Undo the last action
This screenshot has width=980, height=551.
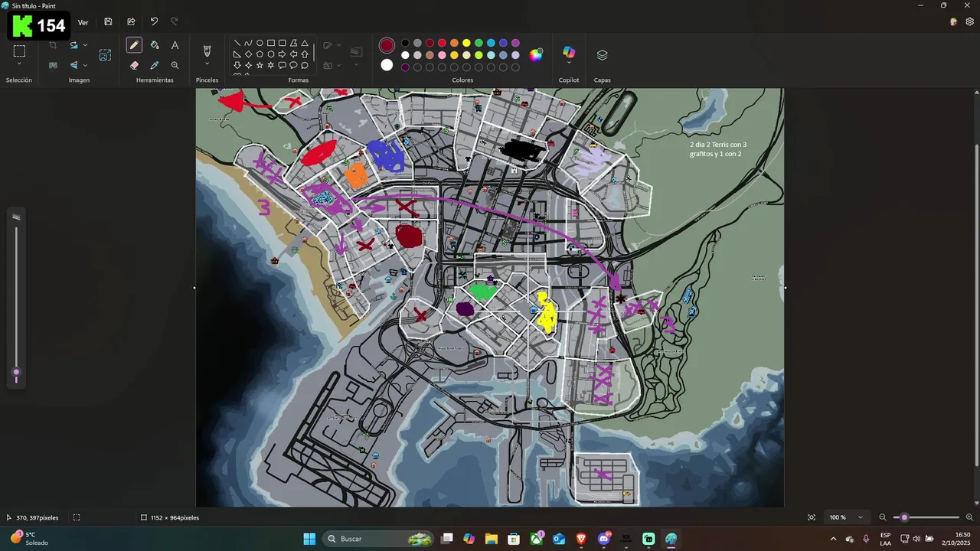coord(154,22)
